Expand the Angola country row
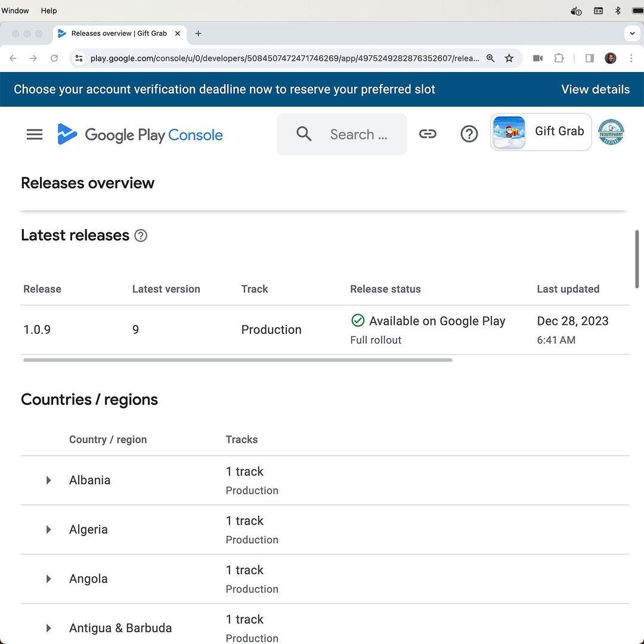This screenshot has height=644, width=644. [48, 579]
